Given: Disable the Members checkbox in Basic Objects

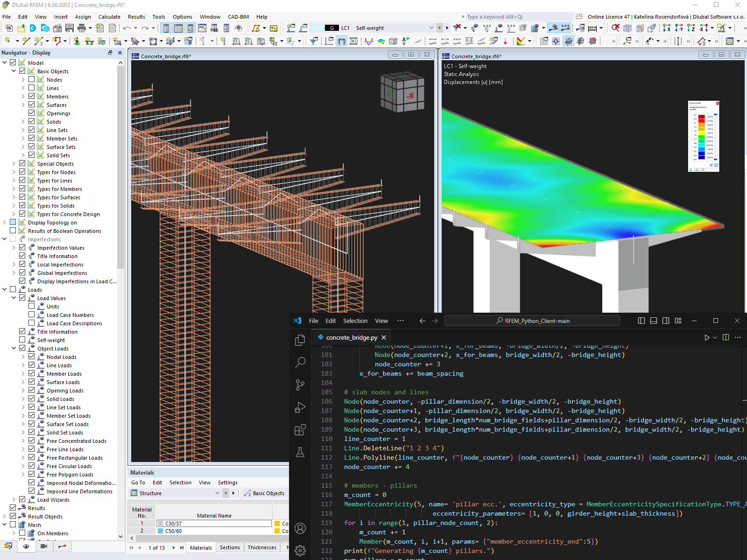Looking at the screenshot, I should click(x=31, y=96).
